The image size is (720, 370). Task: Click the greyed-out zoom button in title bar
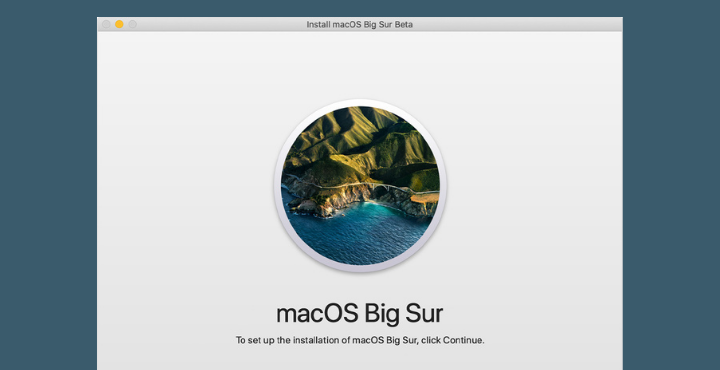point(132,24)
